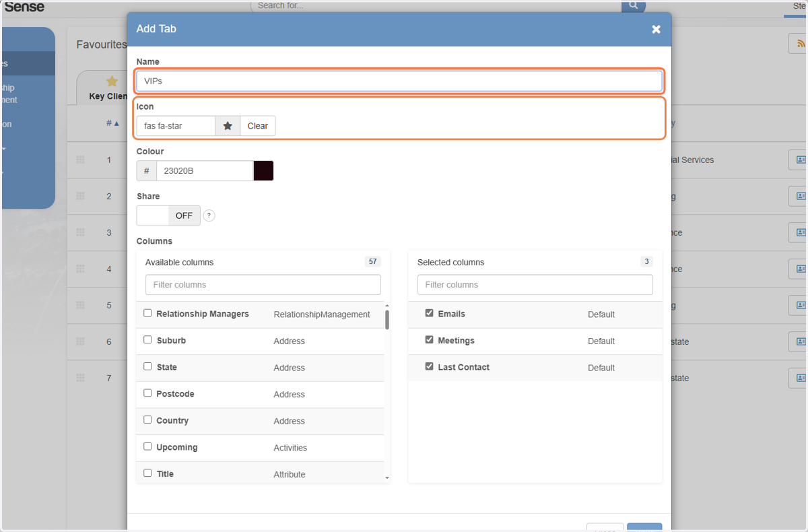
Task: Click the star icon picker button
Action: coord(228,126)
